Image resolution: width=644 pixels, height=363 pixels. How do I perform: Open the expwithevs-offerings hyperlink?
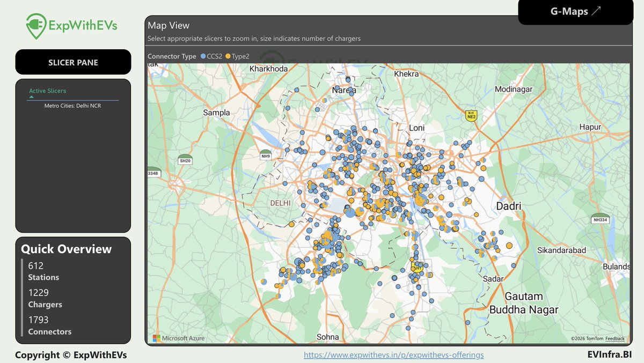click(394, 355)
